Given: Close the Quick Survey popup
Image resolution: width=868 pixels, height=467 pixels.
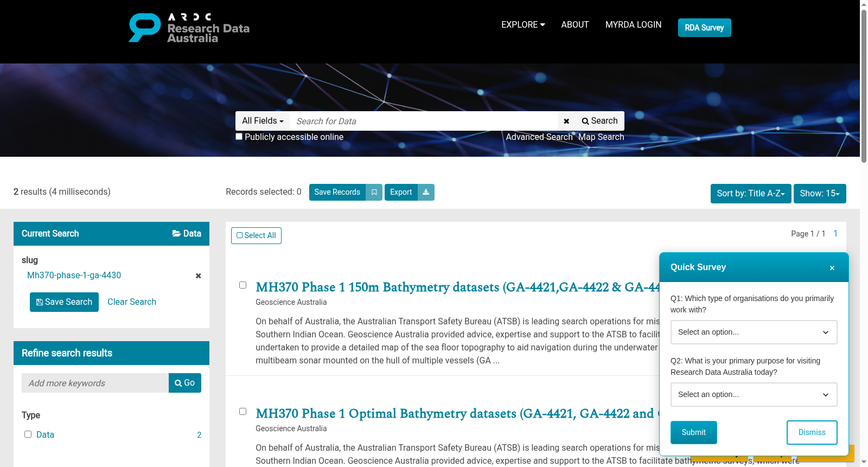Looking at the screenshot, I should (x=832, y=268).
